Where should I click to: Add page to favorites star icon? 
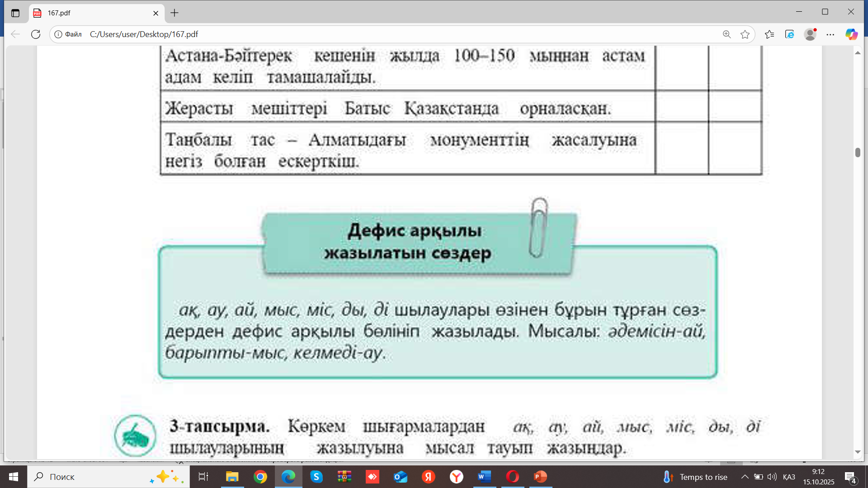(745, 34)
